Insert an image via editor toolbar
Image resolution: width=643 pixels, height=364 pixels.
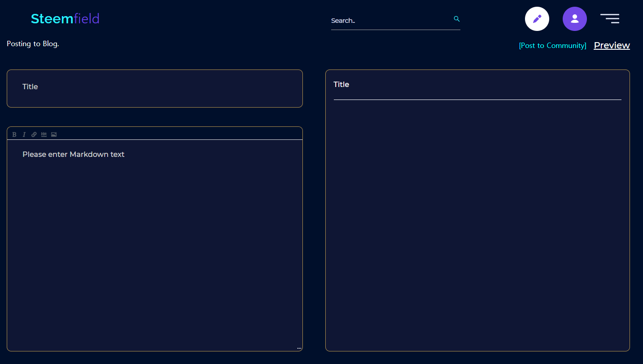point(54,134)
